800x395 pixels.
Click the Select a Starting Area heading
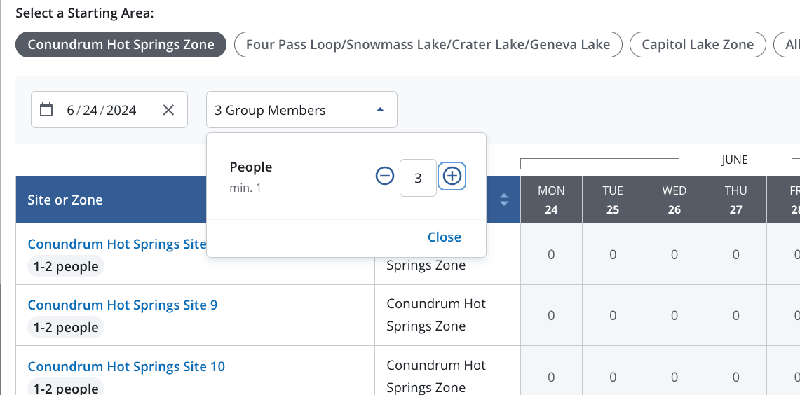click(x=85, y=13)
